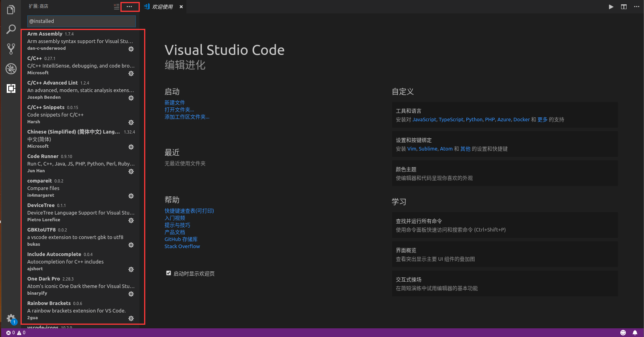Toggle 启动时显示欢迎页 checkbox
This screenshot has width=644, height=337.
pos(169,273)
